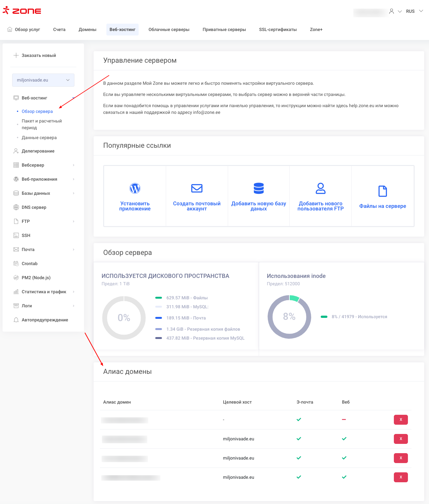Click the envelope icon to create mail account
The image size is (429, 504).
[197, 188]
